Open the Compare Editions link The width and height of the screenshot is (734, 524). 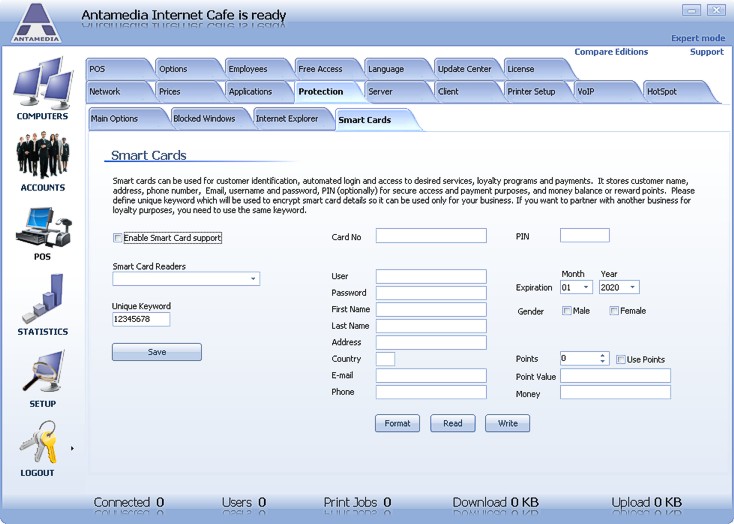pyautogui.click(x=611, y=52)
